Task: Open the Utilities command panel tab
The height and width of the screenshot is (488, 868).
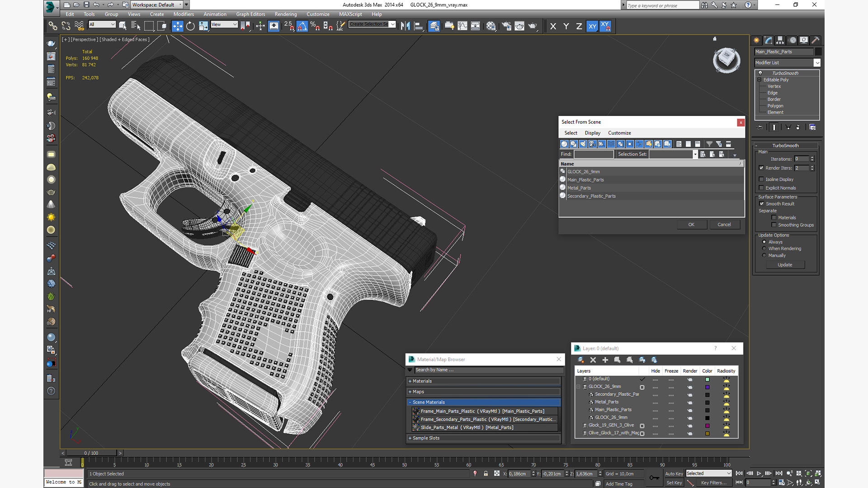Action: tap(816, 40)
